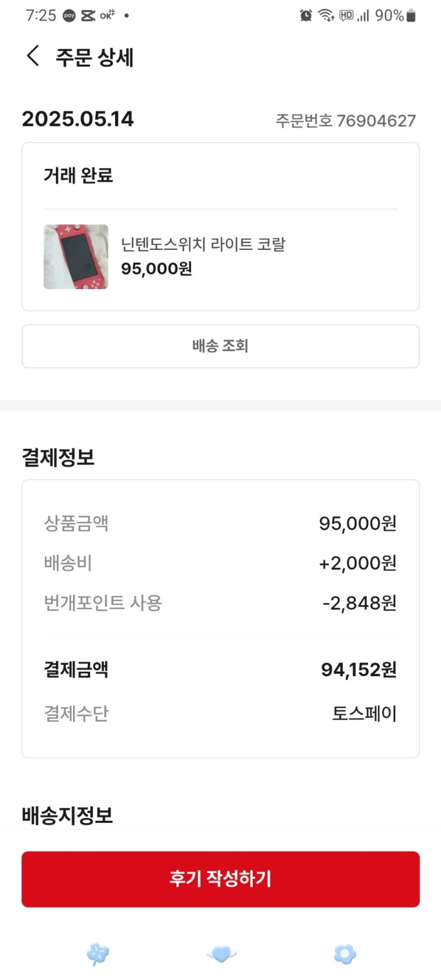
Task: Tap the red 후기 작성하기 button
Action: coord(220,879)
